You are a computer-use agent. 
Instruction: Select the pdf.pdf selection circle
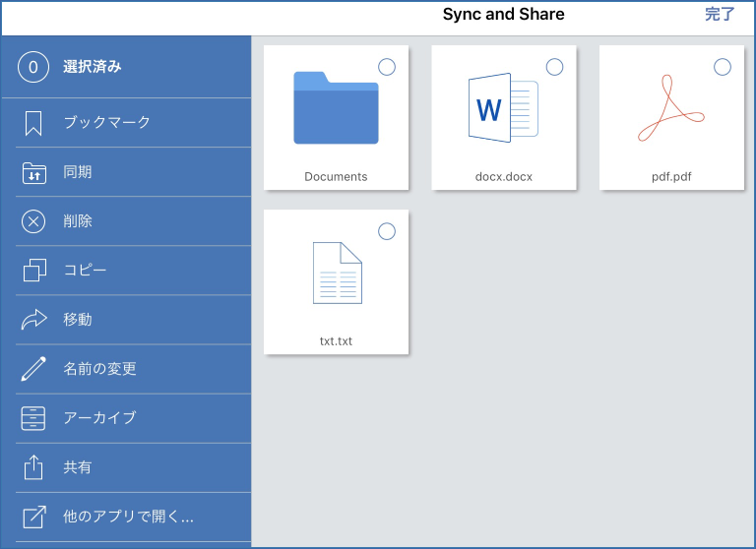[723, 67]
